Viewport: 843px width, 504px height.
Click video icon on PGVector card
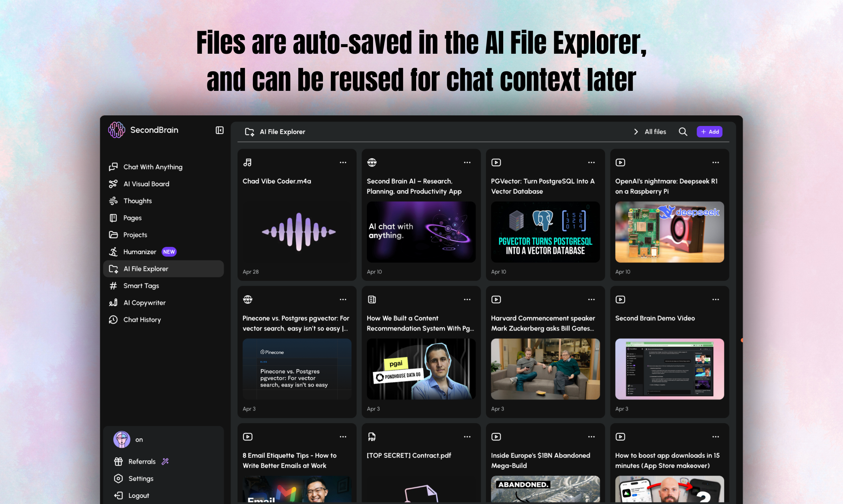pos(496,163)
